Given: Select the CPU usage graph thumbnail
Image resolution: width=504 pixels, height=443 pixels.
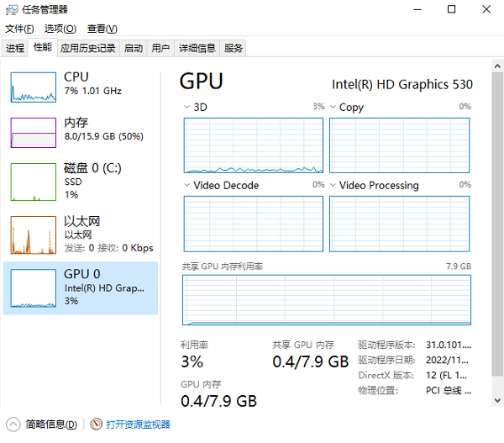Looking at the screenshot, I should coord(34,87).
